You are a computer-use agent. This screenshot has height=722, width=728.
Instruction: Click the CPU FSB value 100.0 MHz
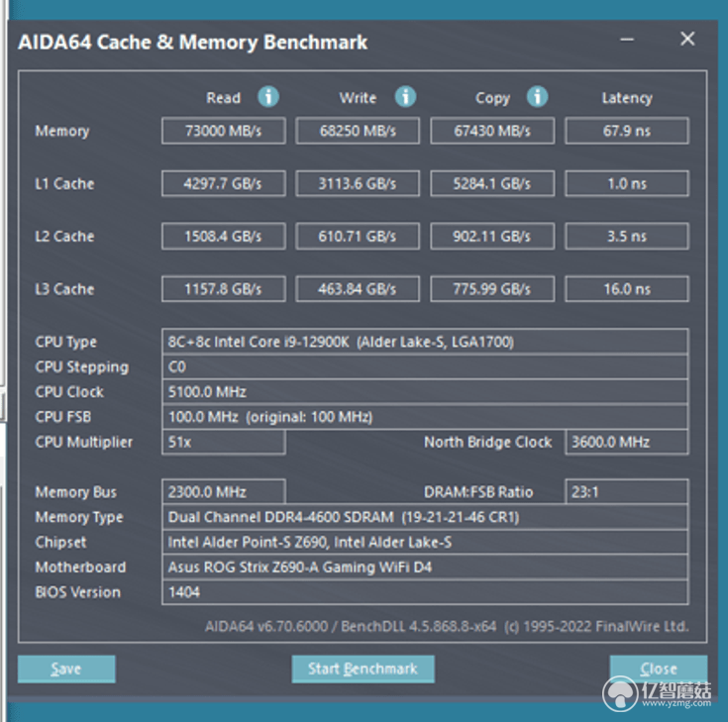tap(425, 417)
